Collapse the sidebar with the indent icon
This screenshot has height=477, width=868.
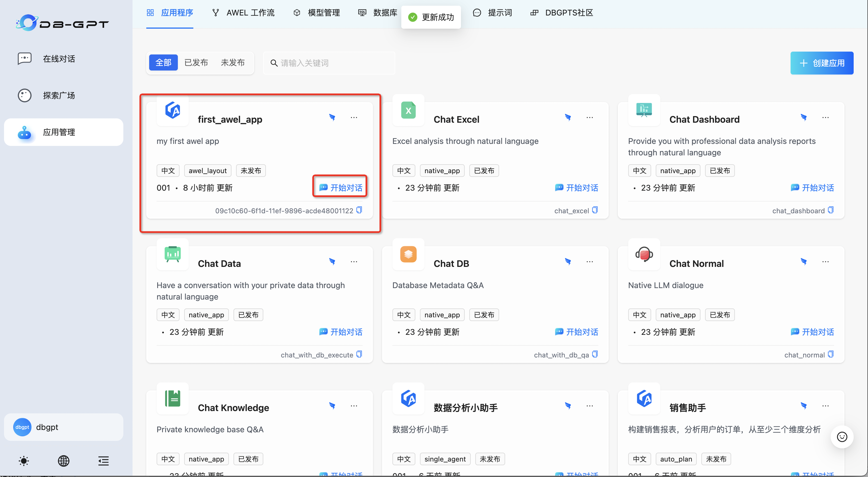point(104,460)
